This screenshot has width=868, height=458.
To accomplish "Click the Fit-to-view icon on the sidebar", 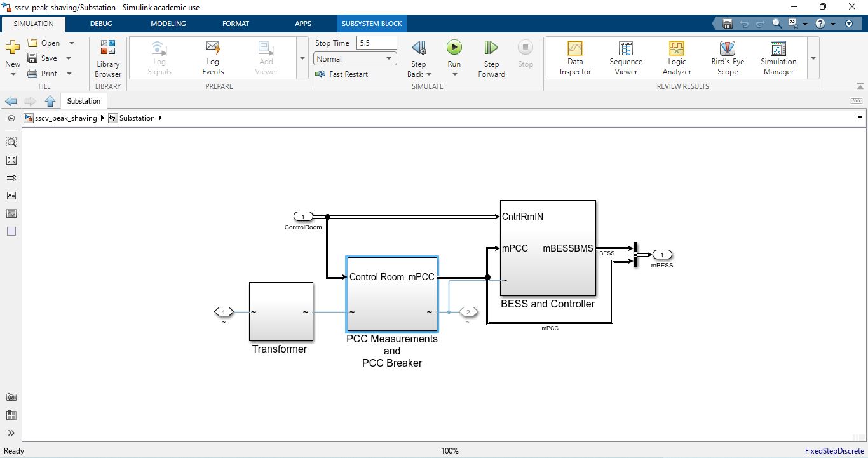I will [11, 160].
